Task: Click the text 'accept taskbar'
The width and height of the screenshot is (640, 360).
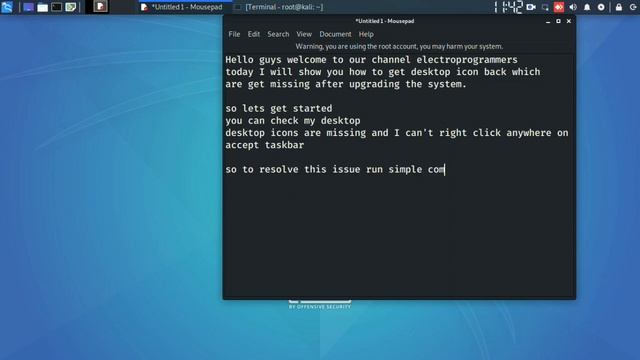Action: tap(264, 145)
